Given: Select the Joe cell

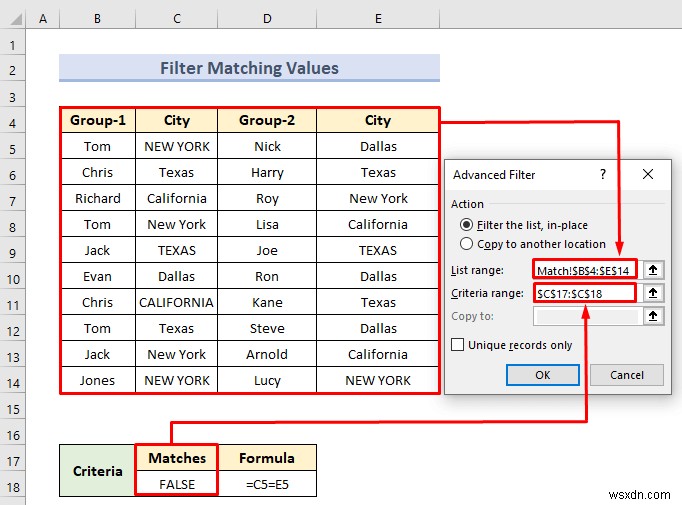Looking at the screenshot, I should 267,250.
